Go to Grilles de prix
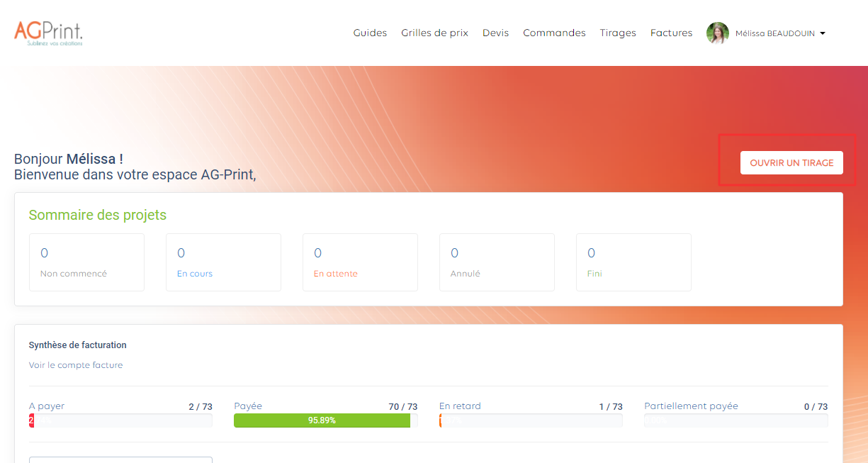 click(x=434, y=33)
